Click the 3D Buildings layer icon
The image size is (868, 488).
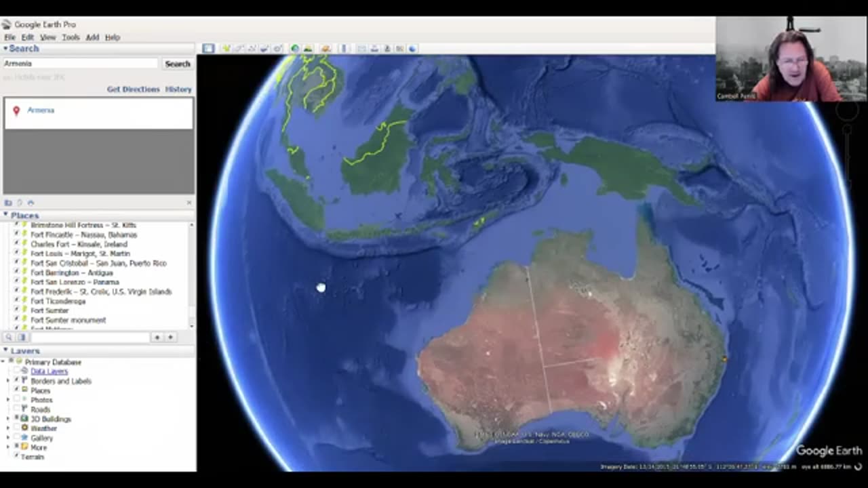24,419
